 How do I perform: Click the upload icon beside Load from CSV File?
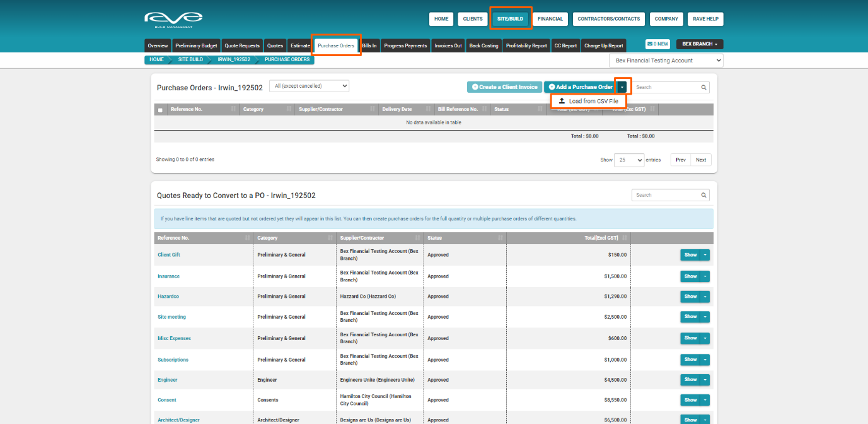click(x=562, y=100)
